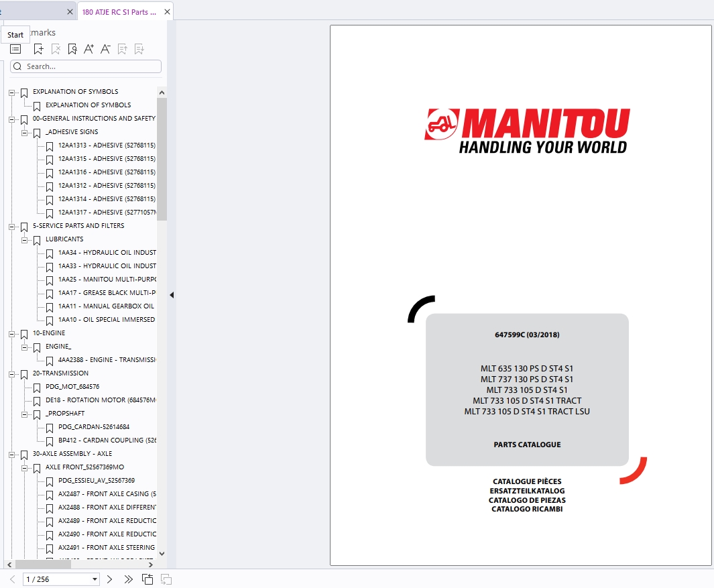Open bookmark 1AA33 - HYDRAULIC OIL
This screenshot has height=588, width=714.
pyautogui.click(x=107, y=266)
